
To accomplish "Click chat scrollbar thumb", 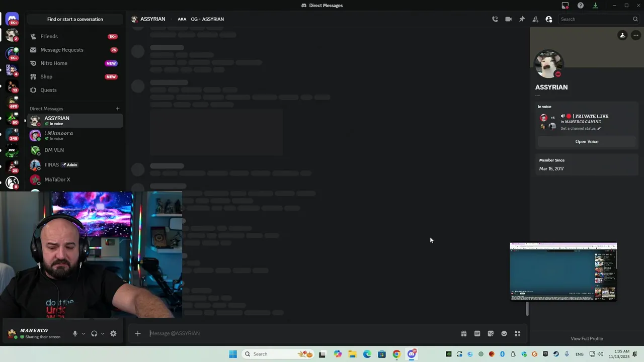I will (x=527, y=309).
